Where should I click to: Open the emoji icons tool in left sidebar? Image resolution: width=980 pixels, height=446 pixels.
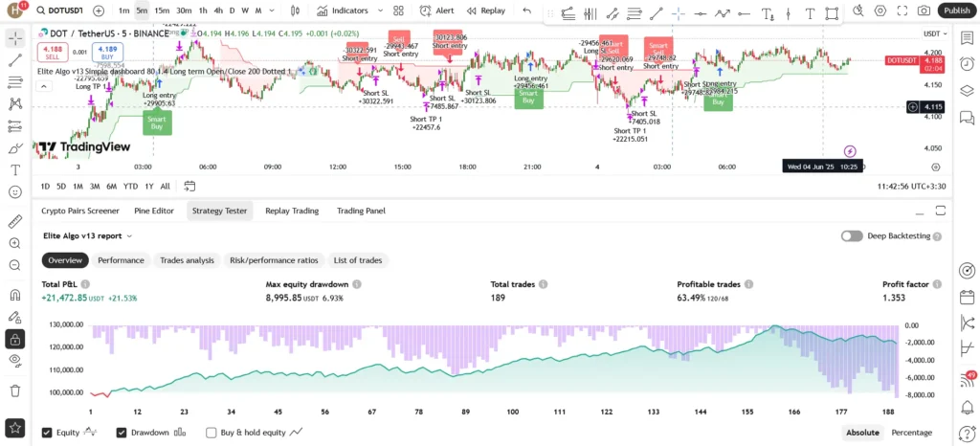[x=15, y=192]
